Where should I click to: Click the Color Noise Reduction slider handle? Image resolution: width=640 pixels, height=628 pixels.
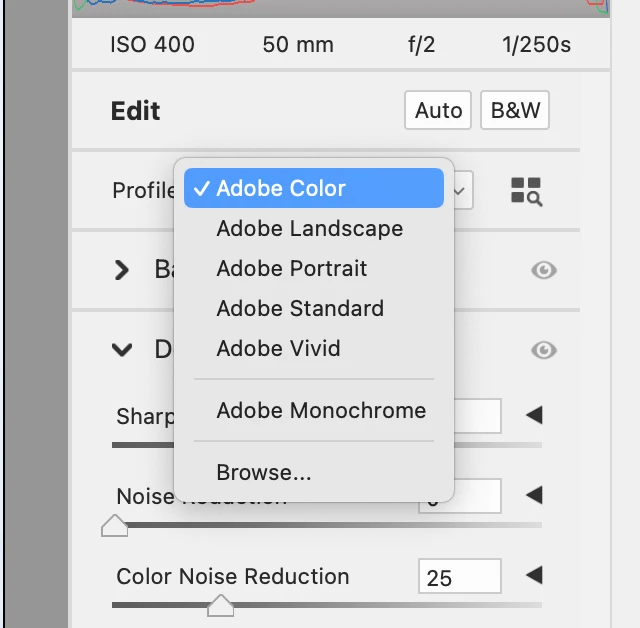219,604
